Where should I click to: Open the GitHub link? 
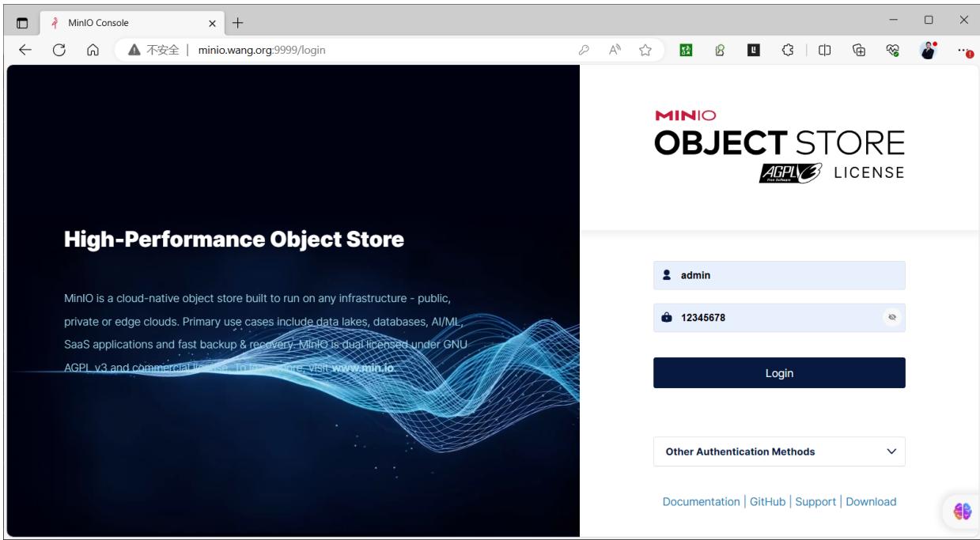point(767,501)
